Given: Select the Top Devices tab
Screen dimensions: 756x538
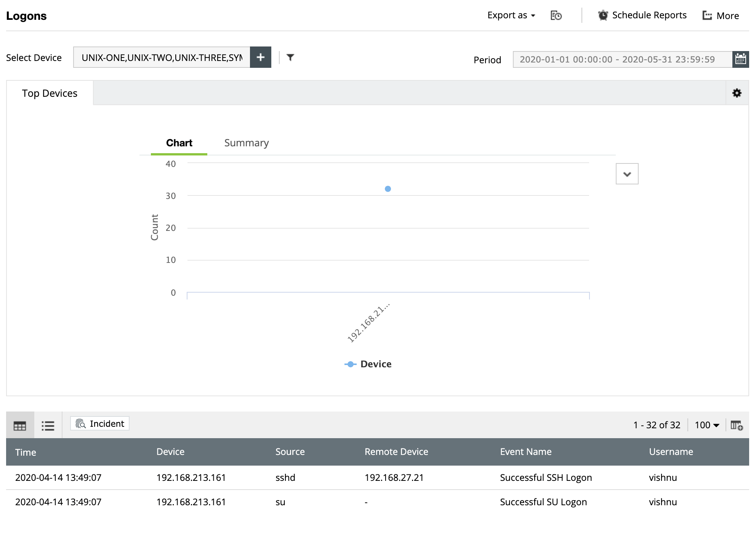Looking at the screenshot, I should pos(50,93).
